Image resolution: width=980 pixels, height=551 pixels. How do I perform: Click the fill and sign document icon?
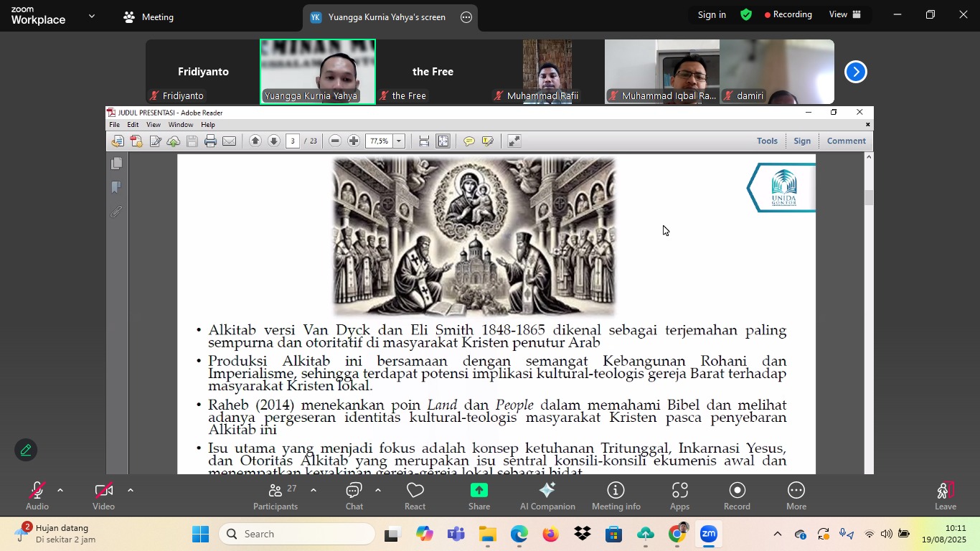click(x=155, y=141)
